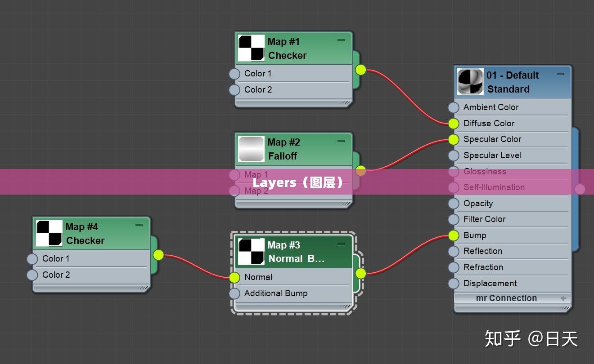Click the Refraction input socket
The width and height of the screenshot is (594, 364).
pyautogui.click(x=454, y=267)
